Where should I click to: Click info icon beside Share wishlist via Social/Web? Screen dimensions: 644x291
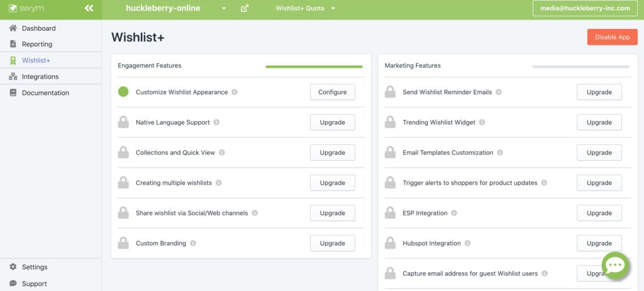(x=255, y=213)
